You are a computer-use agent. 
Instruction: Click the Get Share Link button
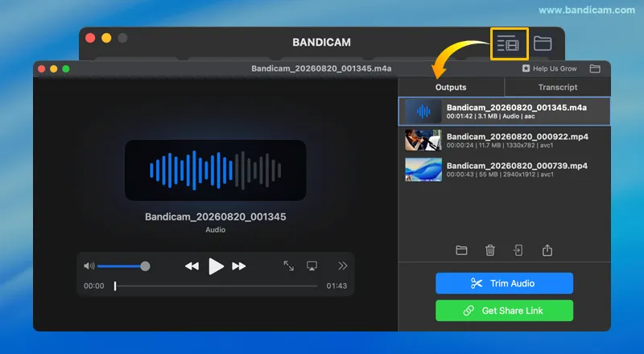tap(505, 311)
